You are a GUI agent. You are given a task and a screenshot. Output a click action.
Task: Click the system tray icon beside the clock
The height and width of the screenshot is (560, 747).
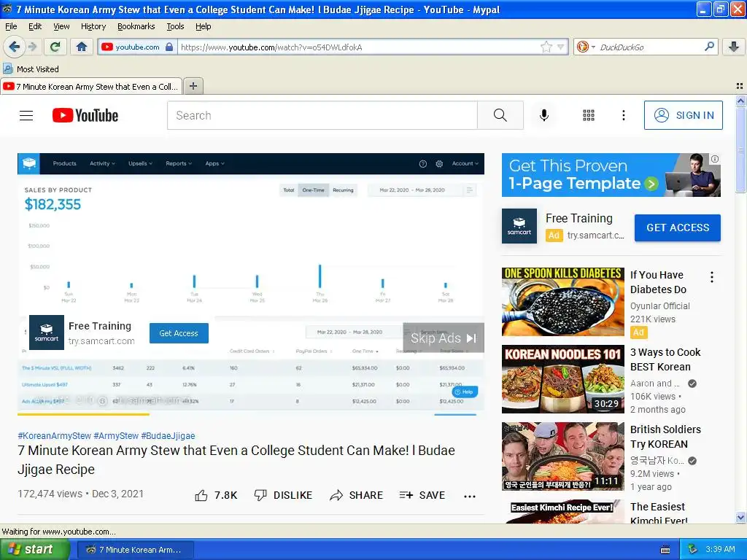(x=692, y=549)
